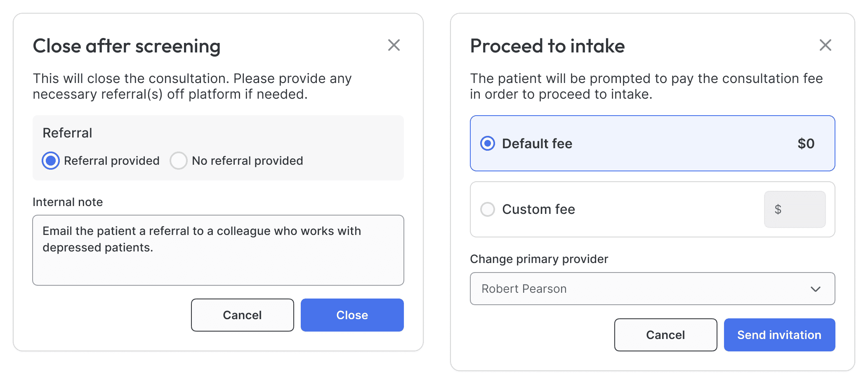Viewport: 868px width, 384px height.
Task: Click the chevron arrow in provider dropdown
Action: pos(815,289)
